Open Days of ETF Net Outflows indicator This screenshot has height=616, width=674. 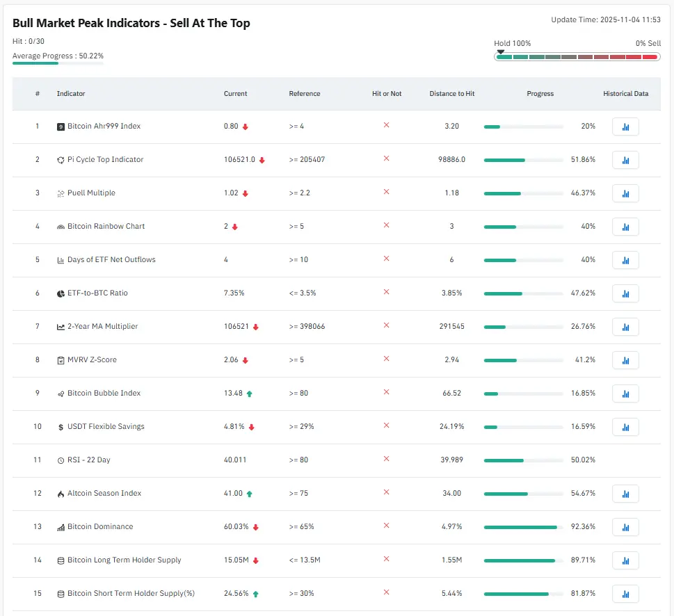(x=111, y=260)
